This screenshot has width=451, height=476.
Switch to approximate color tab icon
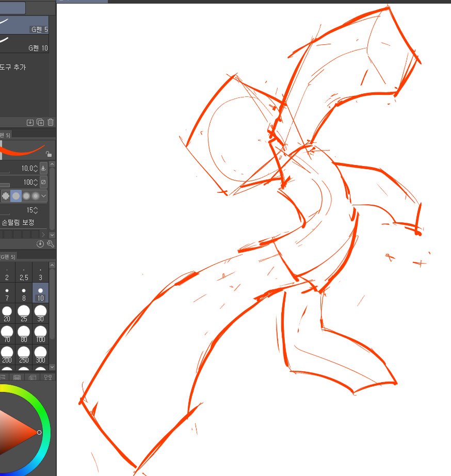coord(48,377)
